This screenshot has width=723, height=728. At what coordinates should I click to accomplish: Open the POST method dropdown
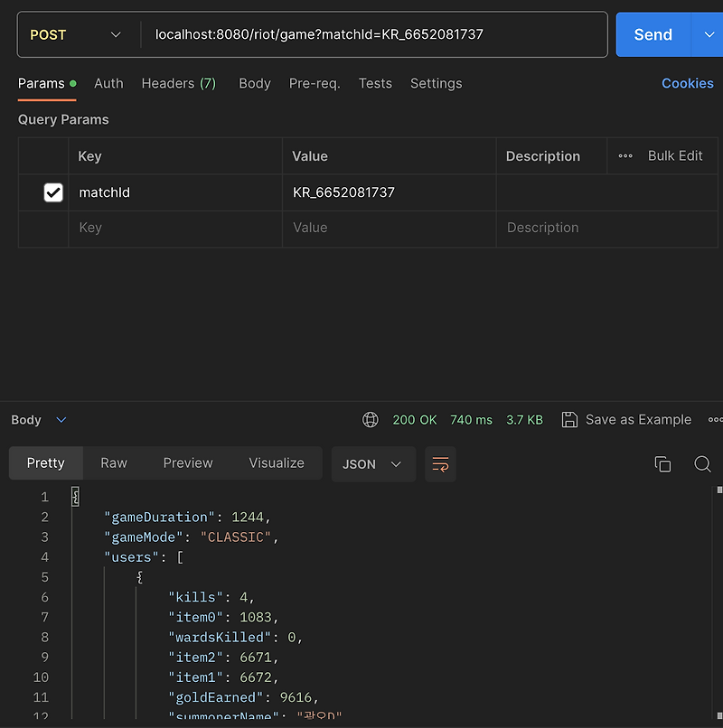pos(75,35)
